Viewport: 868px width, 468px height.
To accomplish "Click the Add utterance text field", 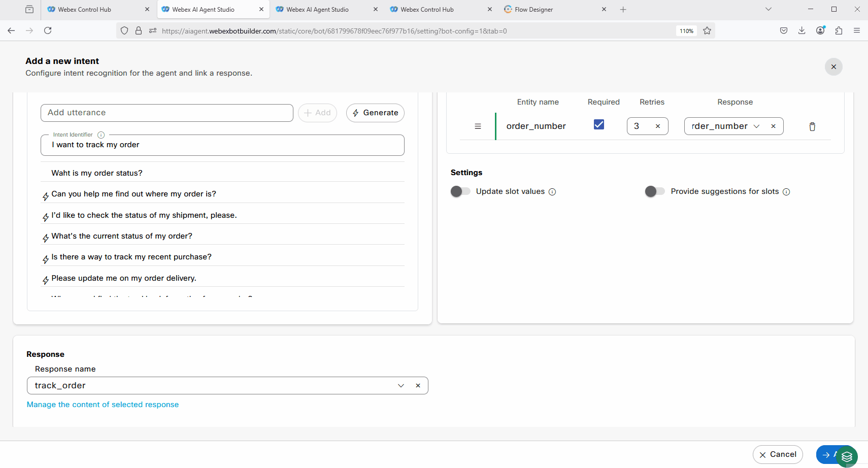I will coord(166,113).
